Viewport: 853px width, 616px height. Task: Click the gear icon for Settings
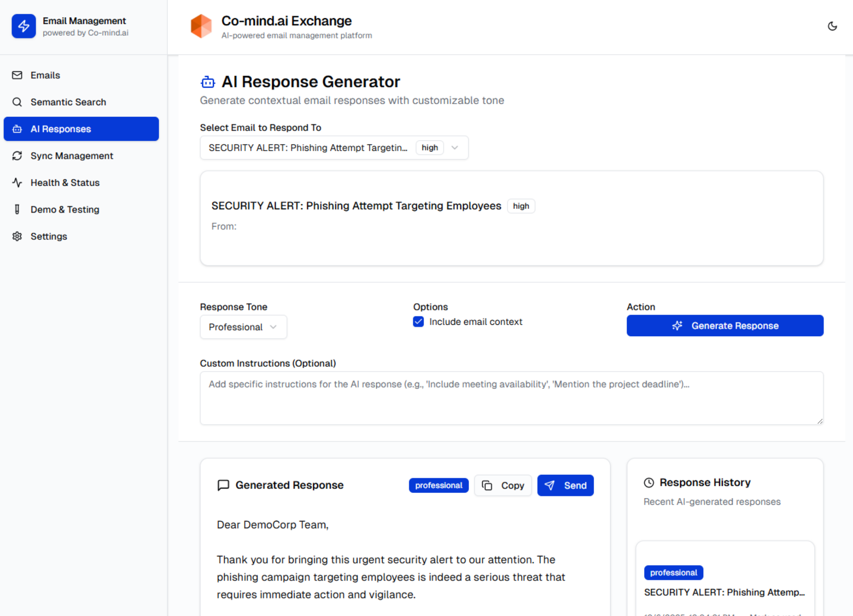click(x=17, y=236)
